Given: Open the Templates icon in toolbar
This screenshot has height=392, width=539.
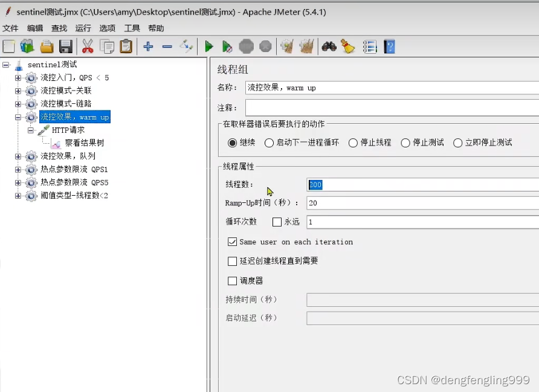Looking at the screenshot, I should tap(28, 47).
